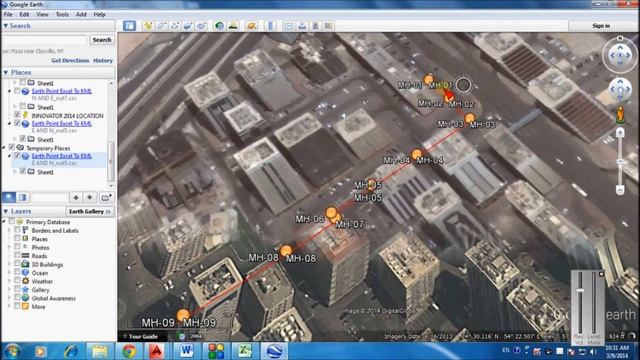Click the Get Directions link
Screen dimensions: 640x360
click(70, 60)
